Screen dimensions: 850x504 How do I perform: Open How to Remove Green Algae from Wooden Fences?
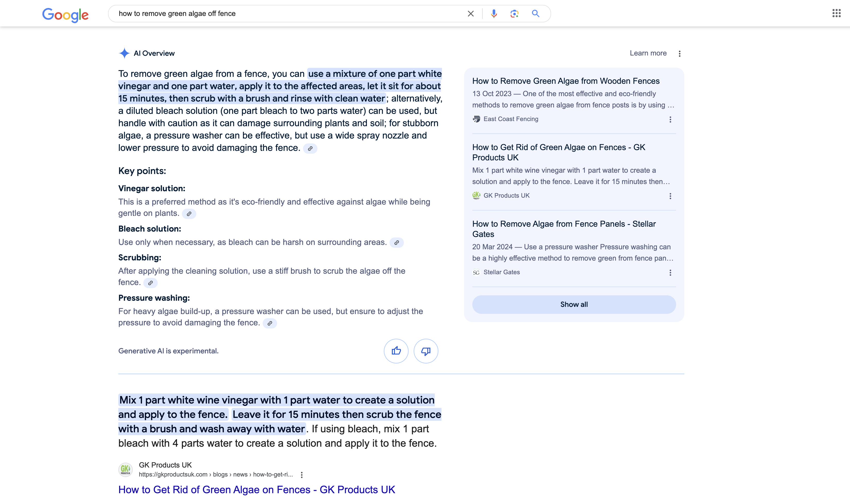[x=565, y=81]
